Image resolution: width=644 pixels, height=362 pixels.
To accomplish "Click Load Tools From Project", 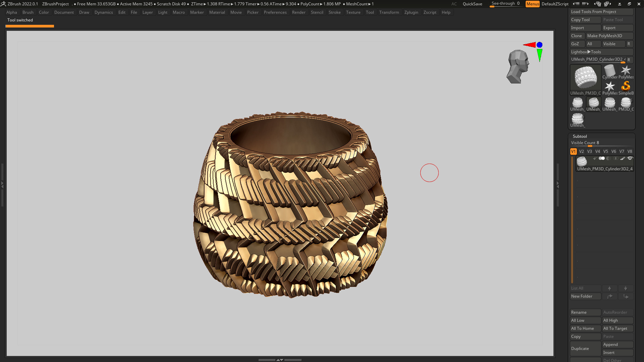I will click(x=602, y=12).
